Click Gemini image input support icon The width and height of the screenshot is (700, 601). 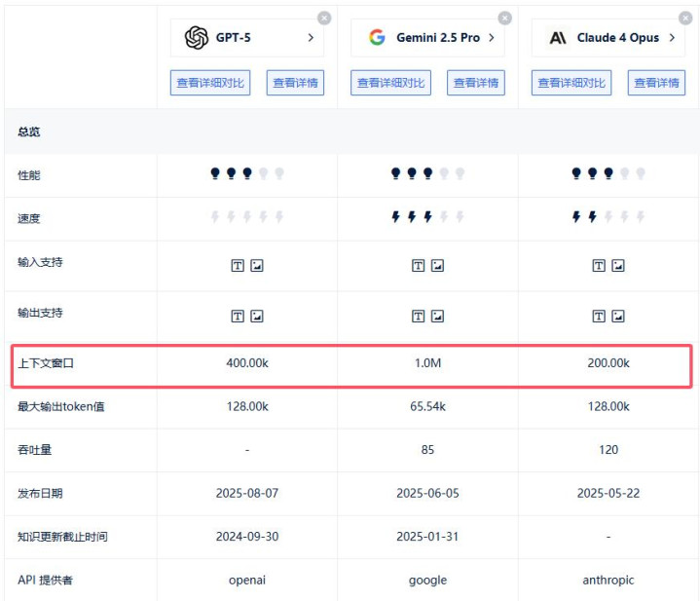[x=437, y=266]
